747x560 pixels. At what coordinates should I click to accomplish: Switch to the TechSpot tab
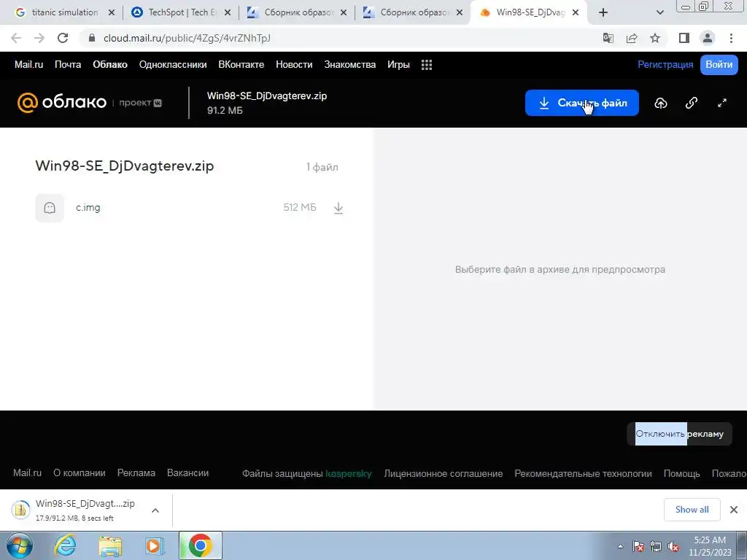pos(181,13)
